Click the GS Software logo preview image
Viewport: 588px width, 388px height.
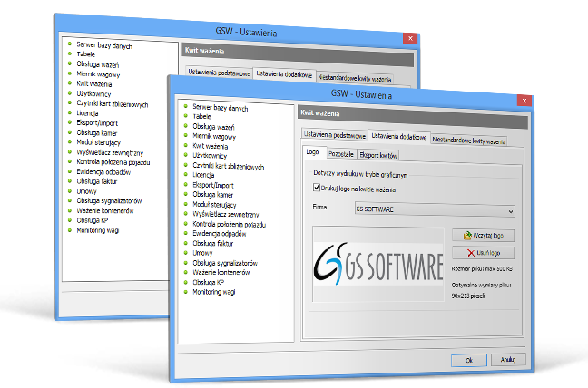coord(378,265)
